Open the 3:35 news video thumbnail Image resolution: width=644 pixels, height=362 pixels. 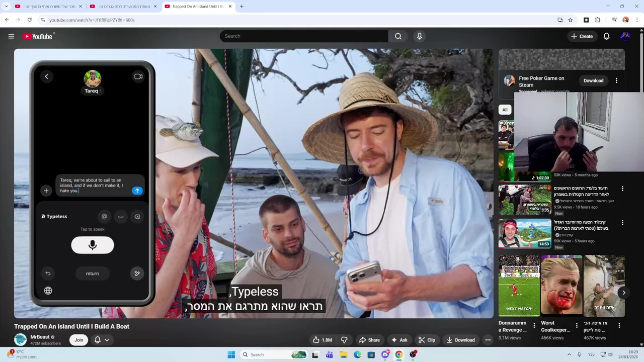[x=525, y=200]
